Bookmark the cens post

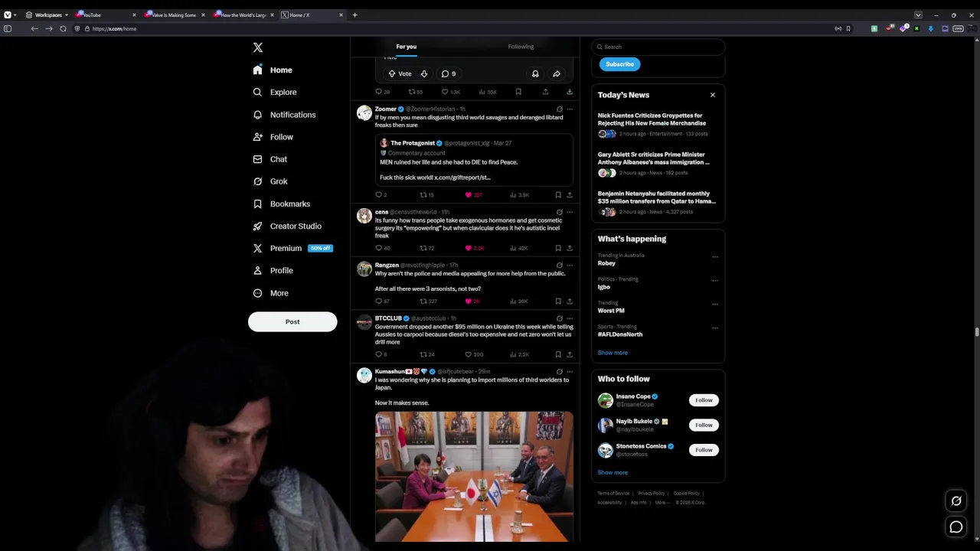point(558,248)
